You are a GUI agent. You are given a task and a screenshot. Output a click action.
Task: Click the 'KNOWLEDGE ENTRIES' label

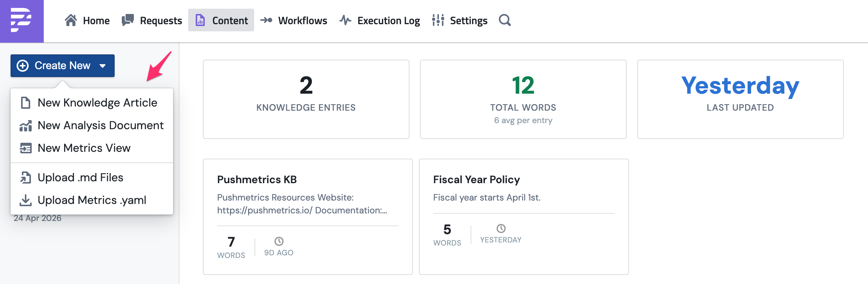pyautogui.click(x=306, y=108)
